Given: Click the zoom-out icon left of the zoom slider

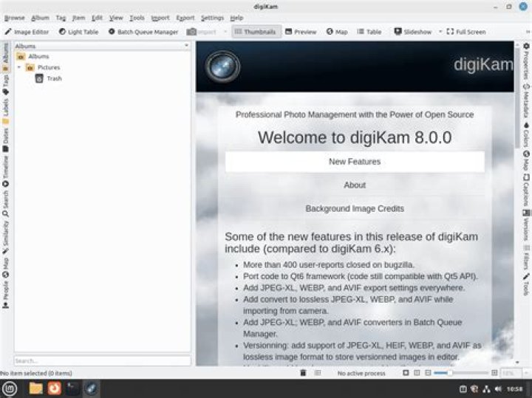Looking at the screenshot, I should click(x=428, y=373).
